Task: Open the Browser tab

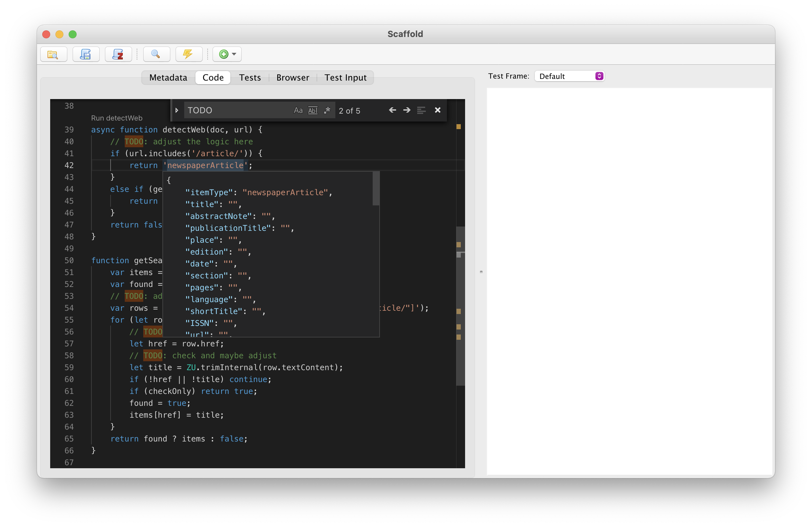Action: (x=292, y=78)
